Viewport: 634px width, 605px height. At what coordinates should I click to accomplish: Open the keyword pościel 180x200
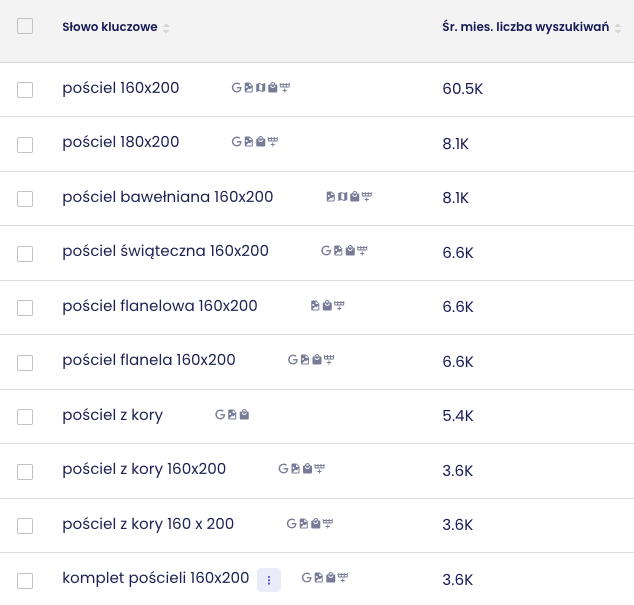(120, 142)
